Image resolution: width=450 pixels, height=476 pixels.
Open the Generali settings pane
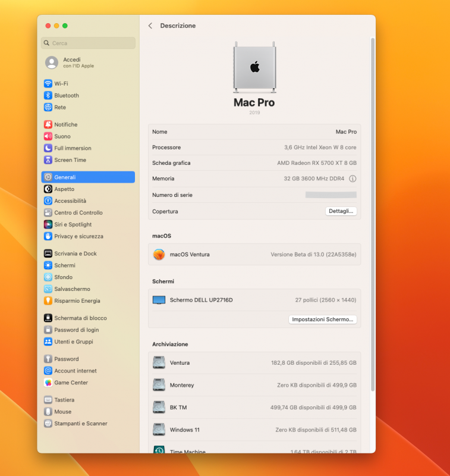pos(88,177)
